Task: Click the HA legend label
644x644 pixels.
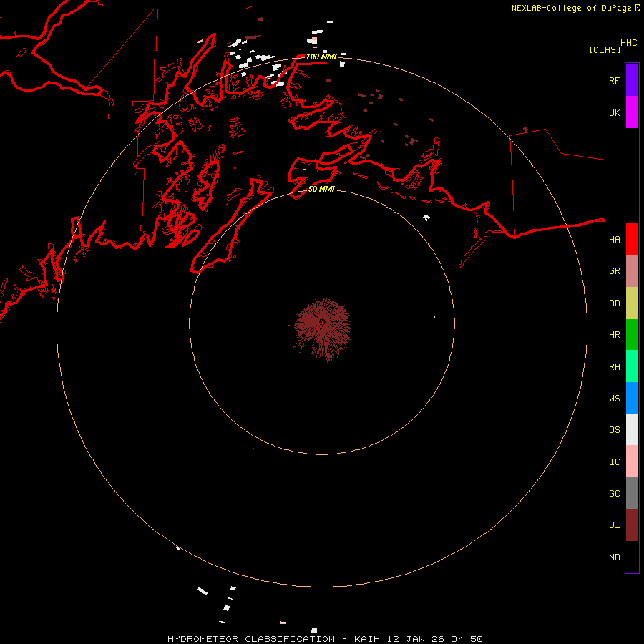Action: (614, 240)
